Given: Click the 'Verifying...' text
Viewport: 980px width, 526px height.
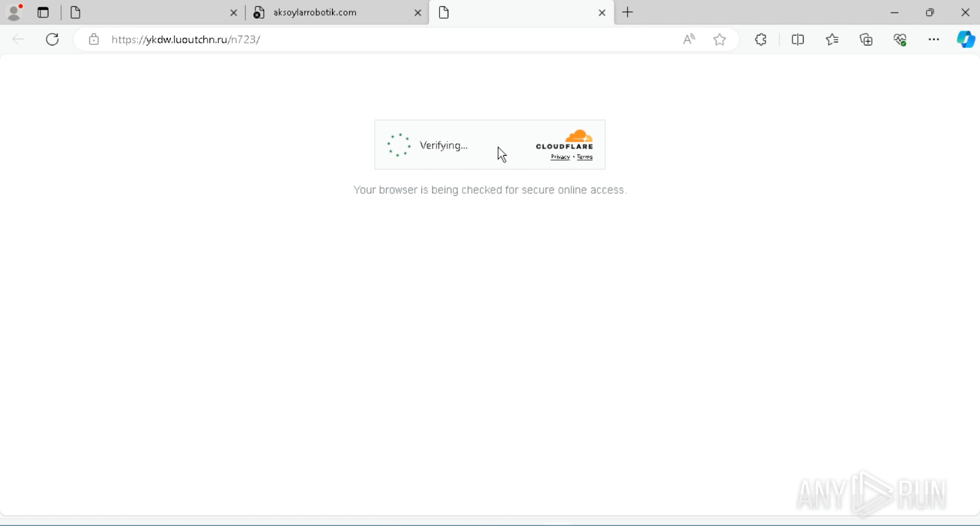Looking at the screenshot, I should [444, 145].
